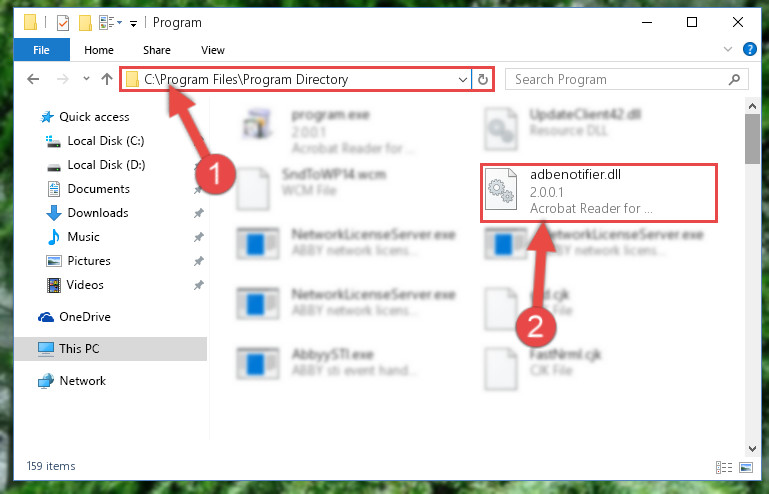Select the UpdateClient42.dll file
This screenshot has height=494, width=769.
(564, 128)
